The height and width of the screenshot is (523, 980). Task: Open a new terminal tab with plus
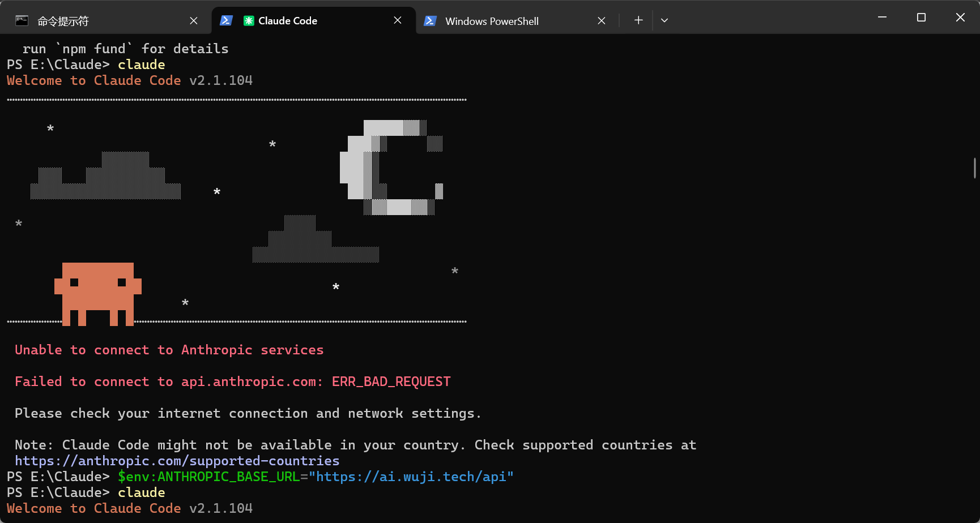638,20
